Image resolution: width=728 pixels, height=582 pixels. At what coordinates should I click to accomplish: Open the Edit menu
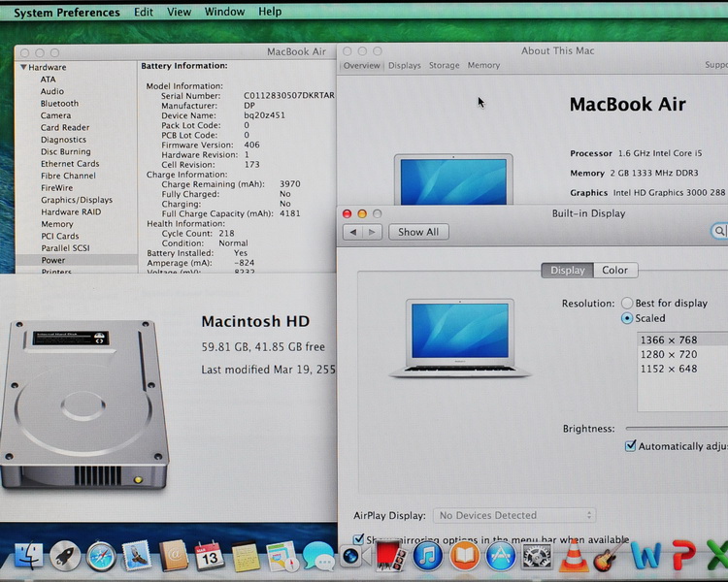click(x=144, y=12)
